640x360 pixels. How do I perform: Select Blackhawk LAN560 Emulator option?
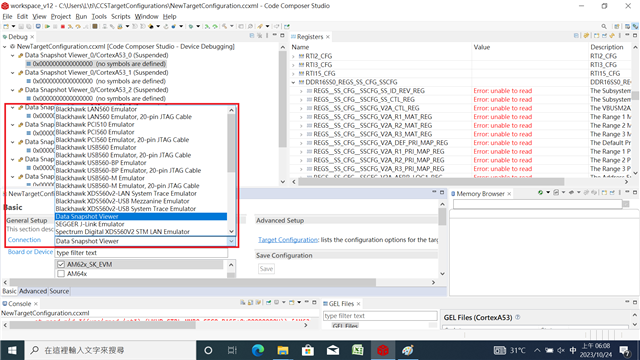(x=141, y=109)
